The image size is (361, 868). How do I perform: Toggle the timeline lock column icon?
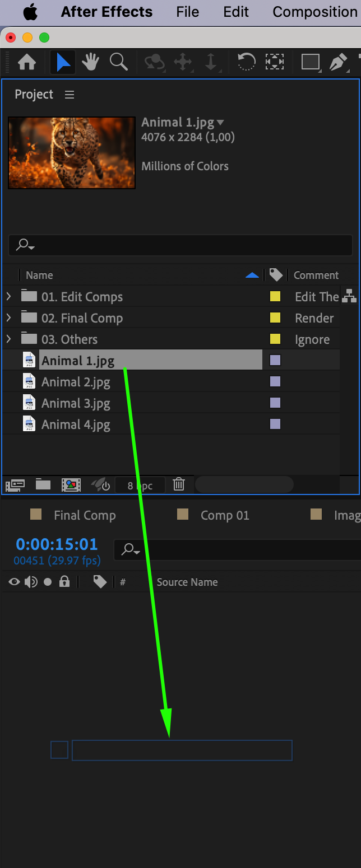[64, 582]
